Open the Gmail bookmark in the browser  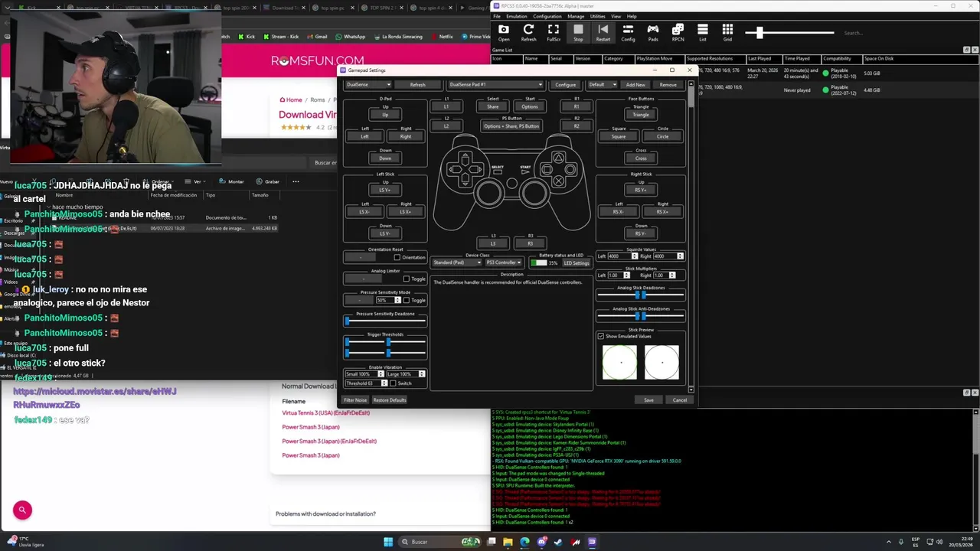tap(317, 37)
